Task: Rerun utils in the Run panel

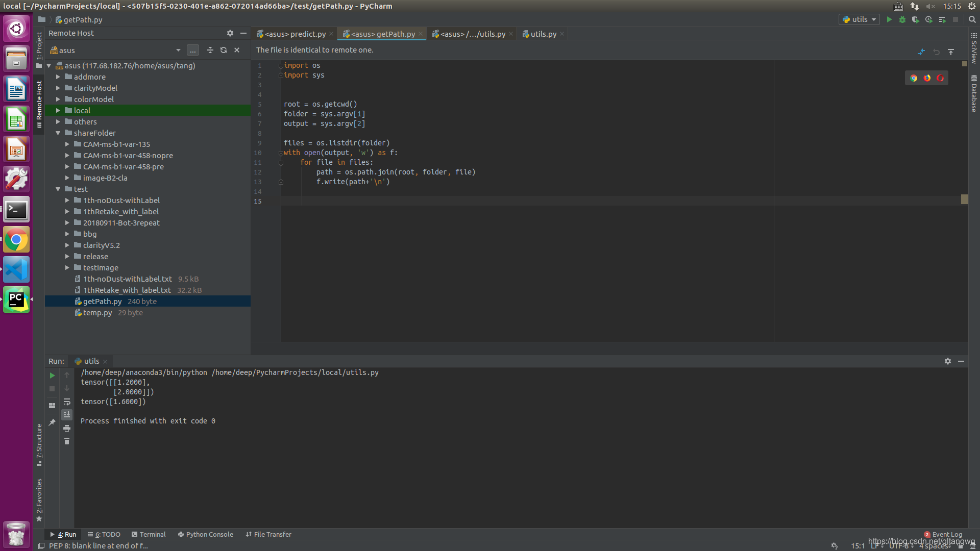Action: (52, 375)
